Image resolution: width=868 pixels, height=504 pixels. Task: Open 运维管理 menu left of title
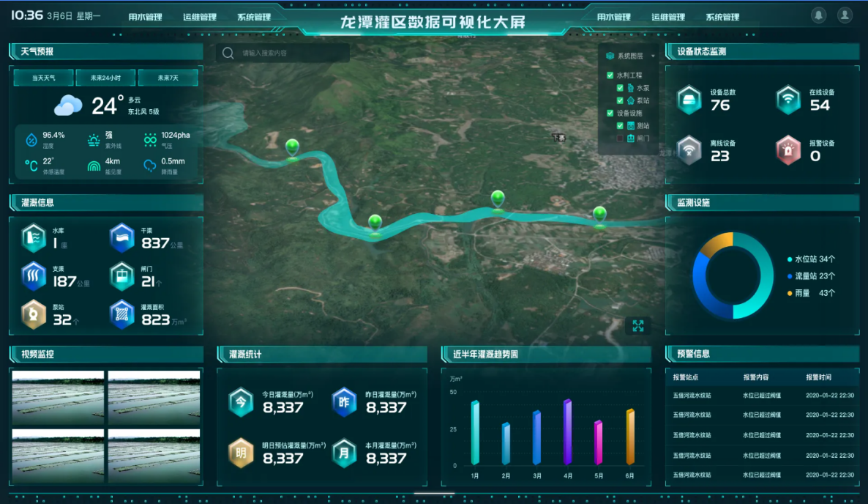[x=200, y=17]
